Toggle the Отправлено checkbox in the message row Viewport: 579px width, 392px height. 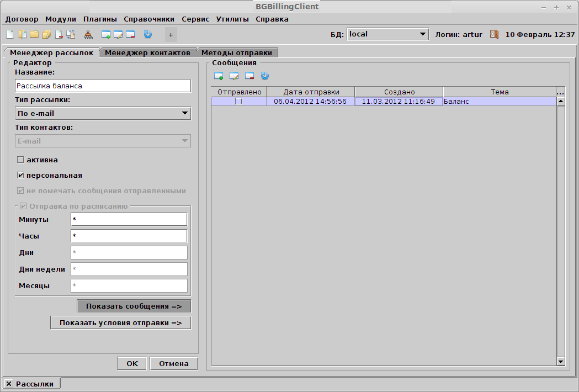point(238,102)
